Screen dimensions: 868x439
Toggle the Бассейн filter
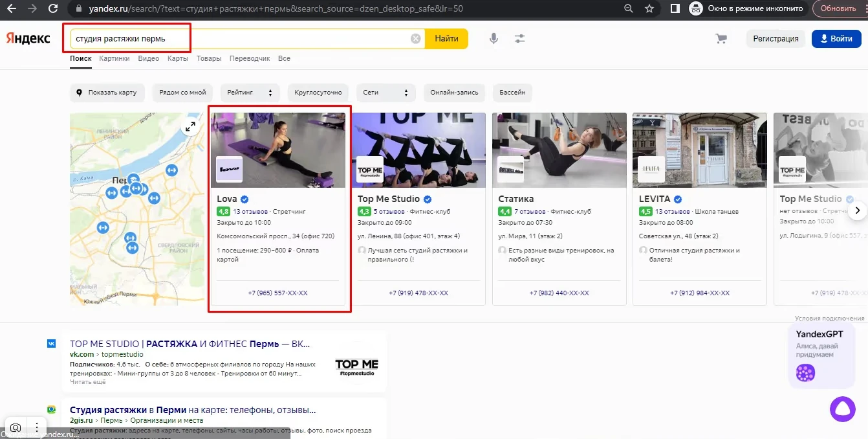click(512, 93)
